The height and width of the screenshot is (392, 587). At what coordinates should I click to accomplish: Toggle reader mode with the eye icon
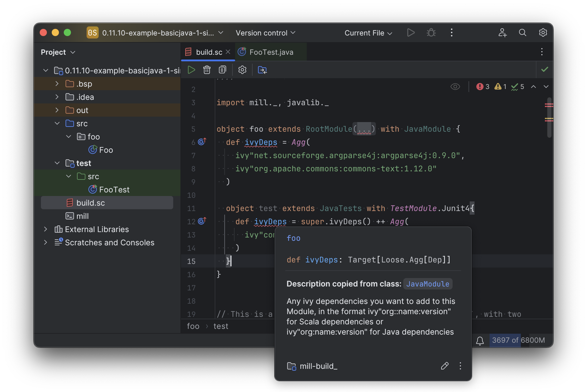pyautogui.click(x=455, y=87)
